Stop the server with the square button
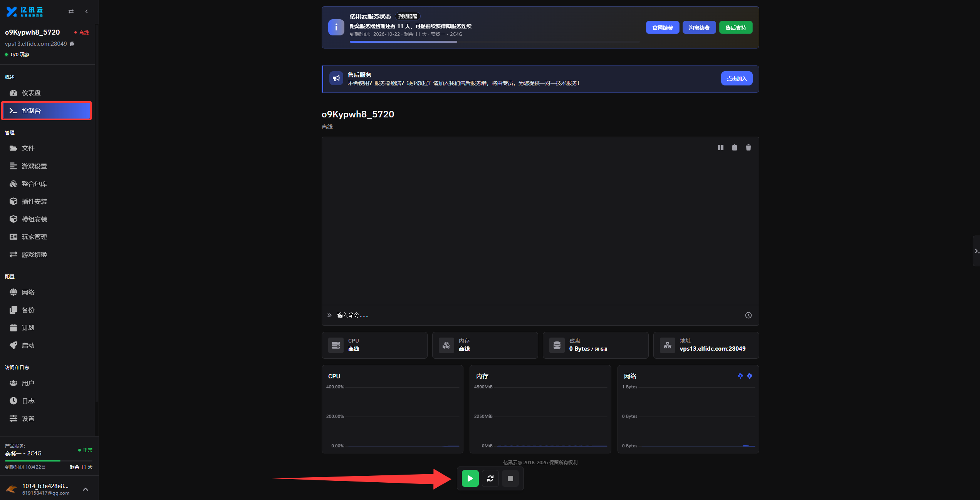The width and height of the screenshot is (980, 500). coord(510,478)
